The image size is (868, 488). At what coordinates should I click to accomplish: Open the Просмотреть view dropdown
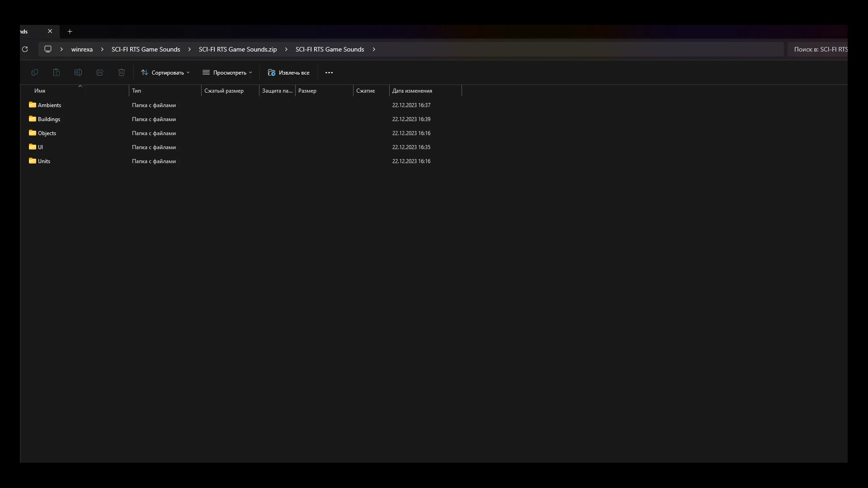pyautogui.click(x=227, y=72)
